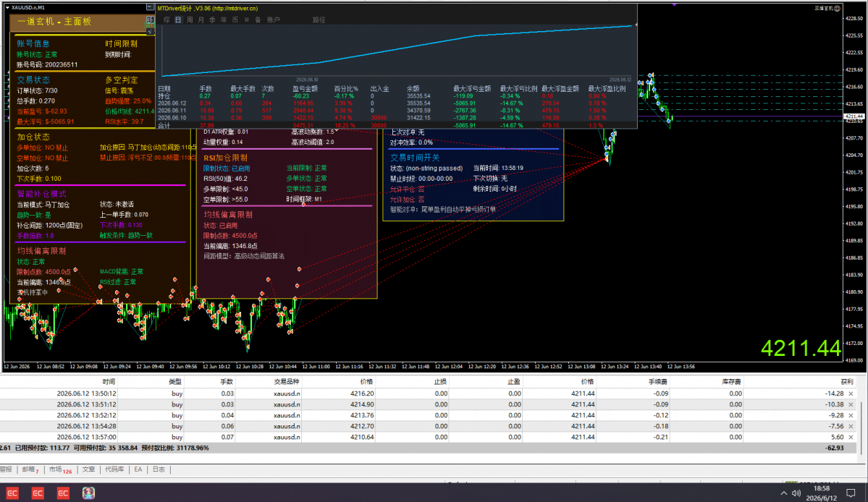868x502 pixels.
Task: Select the 周 weekly tab in MTDriver
Action: 190,20
